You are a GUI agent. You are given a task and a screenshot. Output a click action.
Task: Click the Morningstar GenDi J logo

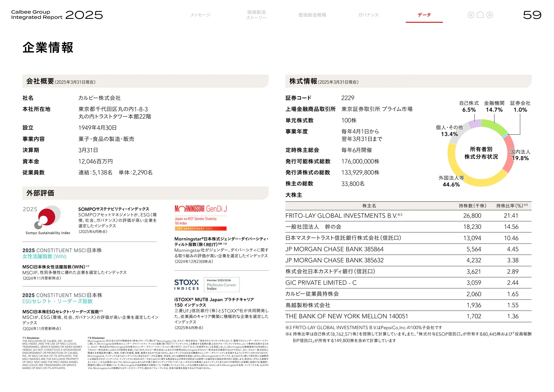tap(201, 218)
